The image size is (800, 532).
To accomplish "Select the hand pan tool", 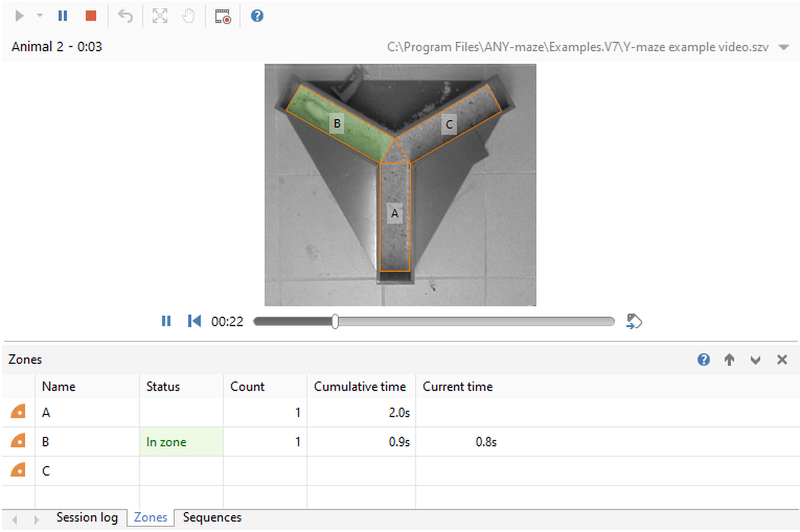I will pos(188,16).
